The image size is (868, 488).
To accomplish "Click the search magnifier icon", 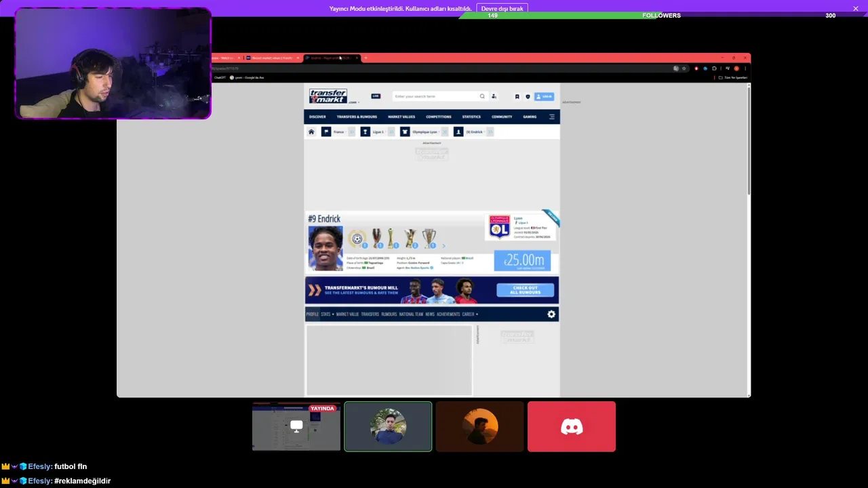I will click(482, 96).
